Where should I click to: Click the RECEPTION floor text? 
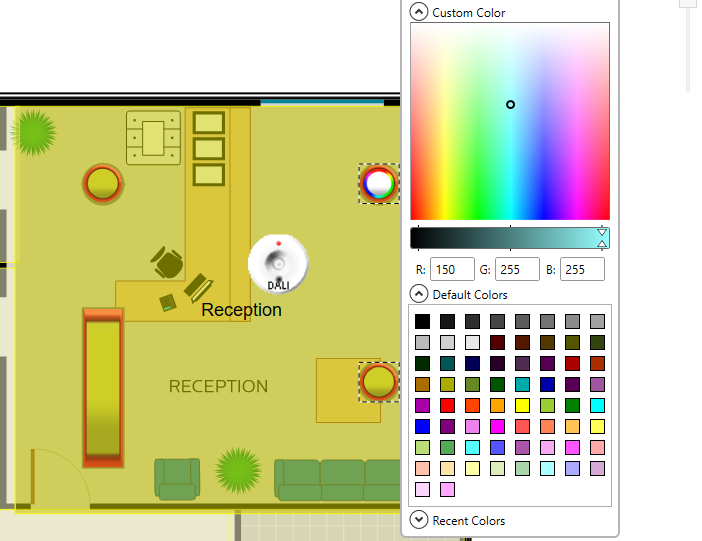pos(218,386)
